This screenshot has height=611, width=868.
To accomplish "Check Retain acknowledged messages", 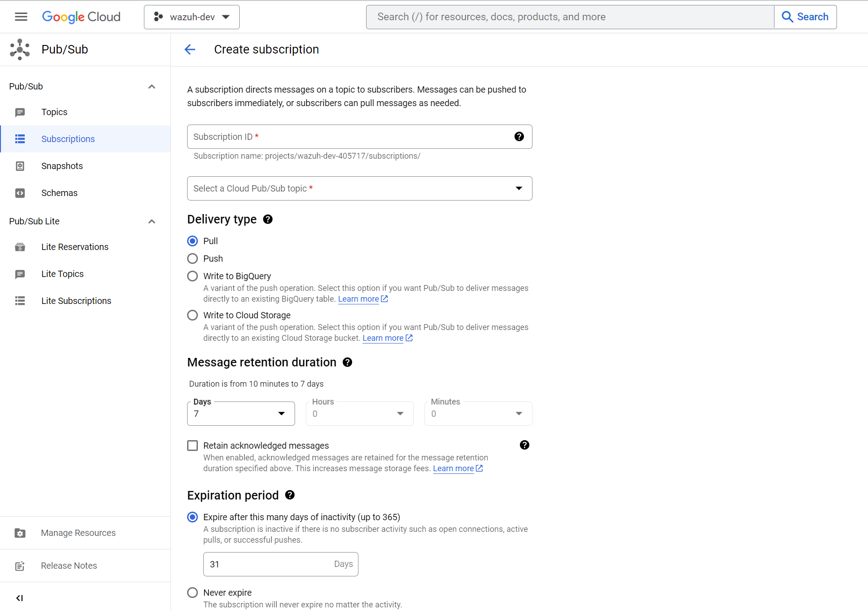I will pyautogui.click(x=192, y=445).
